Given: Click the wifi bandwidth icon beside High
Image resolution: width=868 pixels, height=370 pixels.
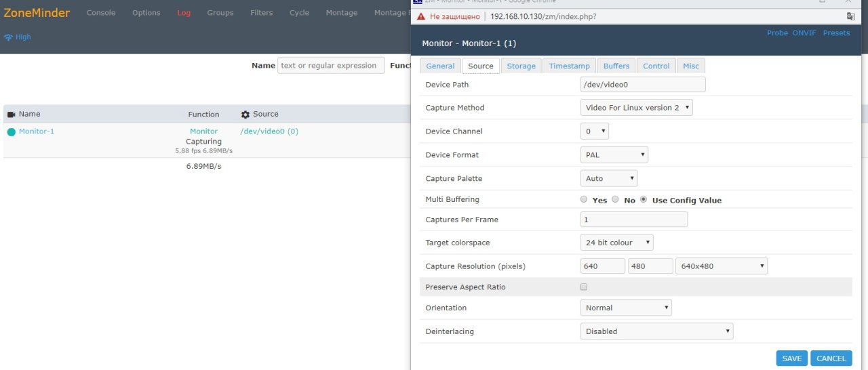Looking at the screenshot, I should point(8,37).
